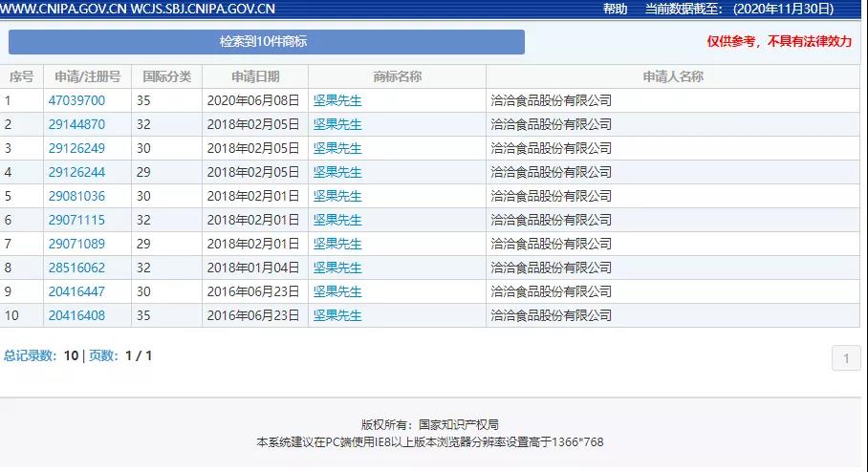
Task: Click the 检索到10件商标 result bar
Action: coord(266,42)
